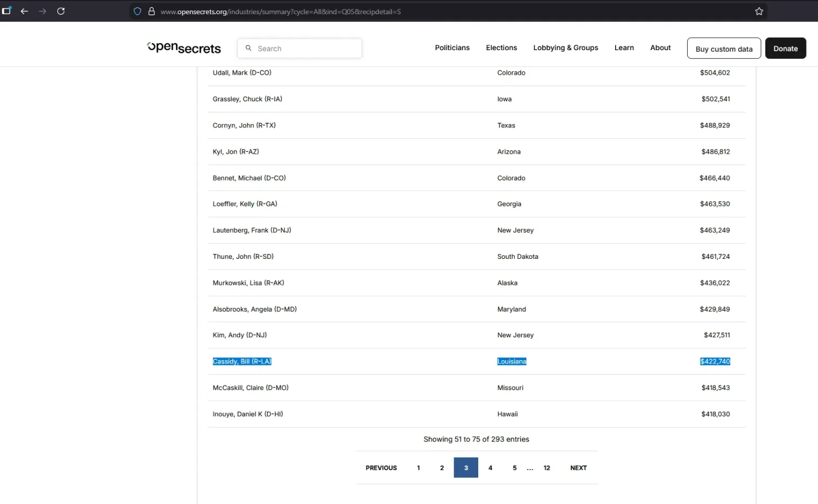
Task: Click the browser forward arrow
Action: 43,11
